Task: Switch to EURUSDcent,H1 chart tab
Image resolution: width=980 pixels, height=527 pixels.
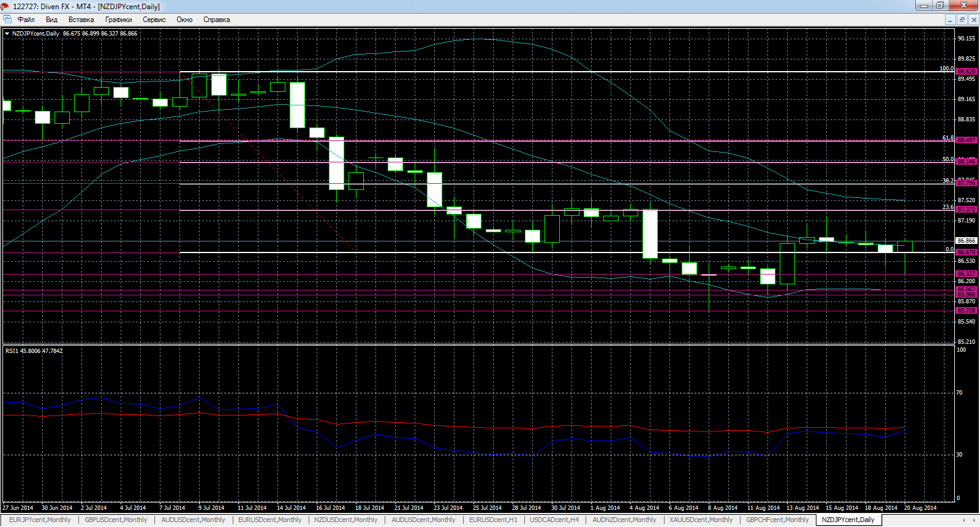Action: 493,520
